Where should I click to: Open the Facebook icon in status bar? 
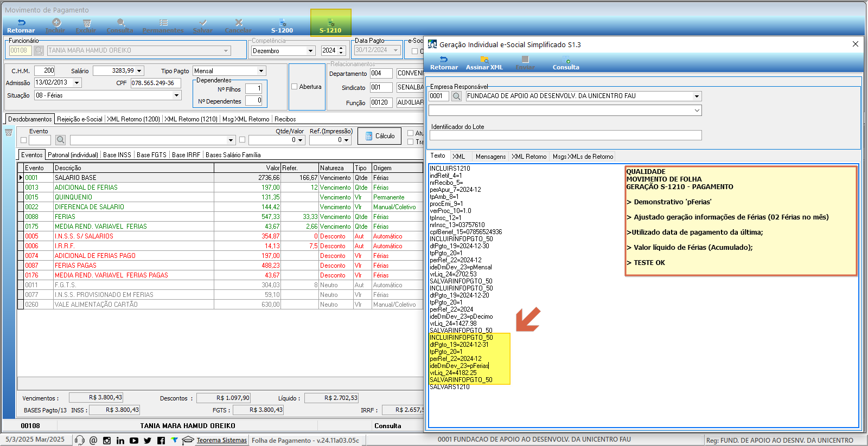pyautogui.click(x=161, y=440)
